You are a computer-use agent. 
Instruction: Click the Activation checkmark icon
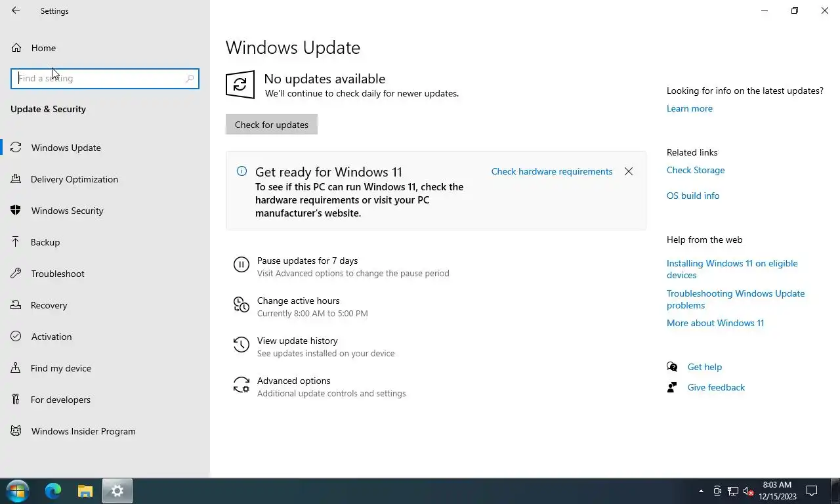point(16,337)
